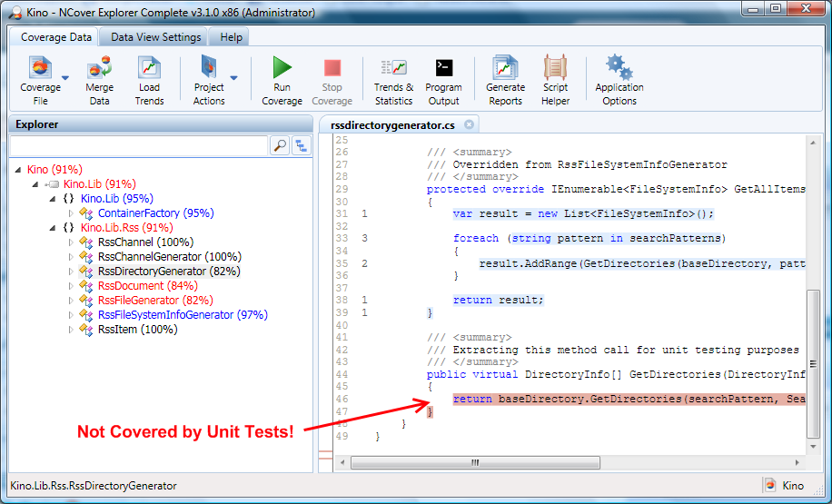832x504 pixels.
Task: Select Kino.Lib.Rss (91%) namespace
Action: pyautogui.click(x=127, y=228)
